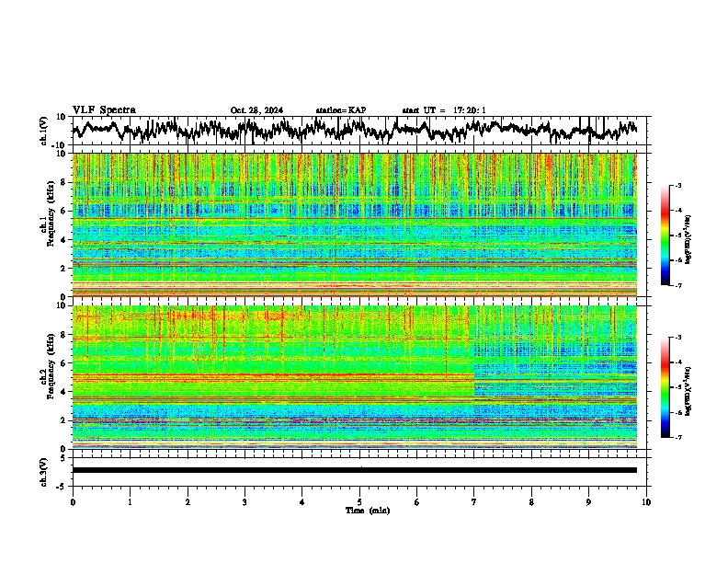This screenshot has height=563, width=728.
Task: Click time axis tick label '0'
Action: pyautogui.click(x=73, y=502)
